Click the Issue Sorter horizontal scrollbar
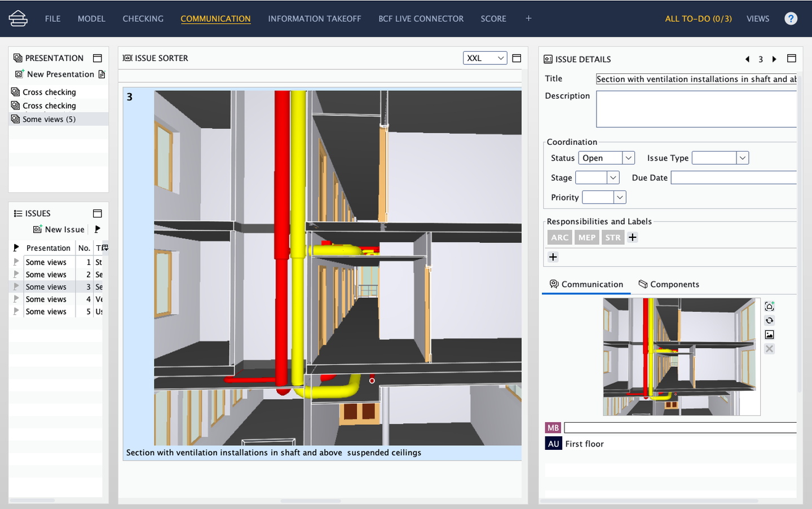Viewport: 812px width, 509px height. (x=310, y=501)
